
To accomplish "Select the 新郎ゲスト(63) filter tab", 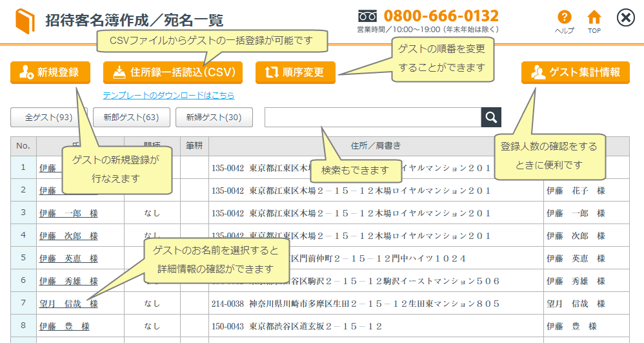I will 132,117.
